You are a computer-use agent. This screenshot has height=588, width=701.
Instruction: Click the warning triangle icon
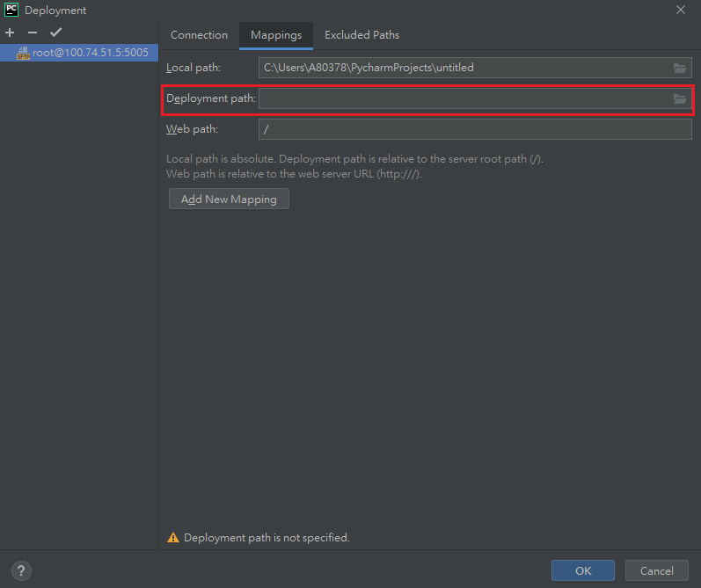pyautogui.click(x=173, y=538)
